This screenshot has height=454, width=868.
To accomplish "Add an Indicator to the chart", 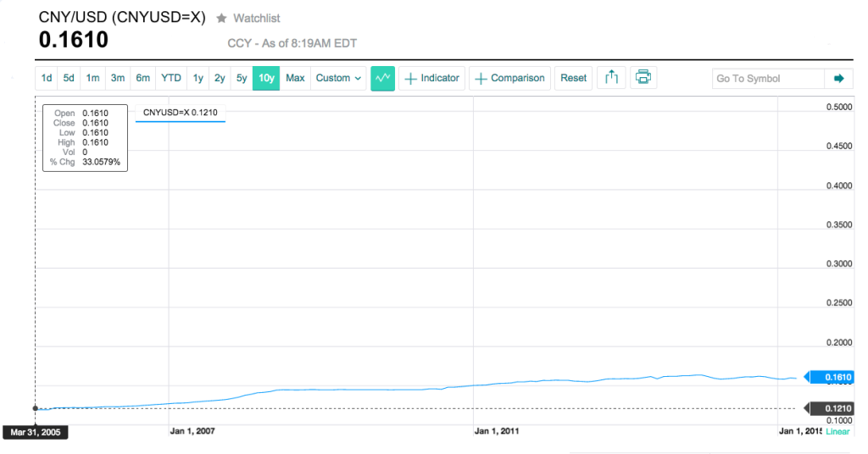I will (x=431, y=78).
